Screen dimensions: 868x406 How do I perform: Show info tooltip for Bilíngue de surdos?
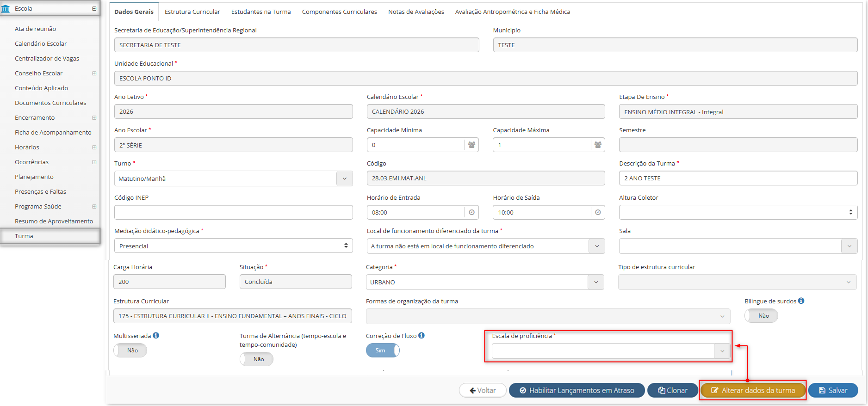point(801,301)
